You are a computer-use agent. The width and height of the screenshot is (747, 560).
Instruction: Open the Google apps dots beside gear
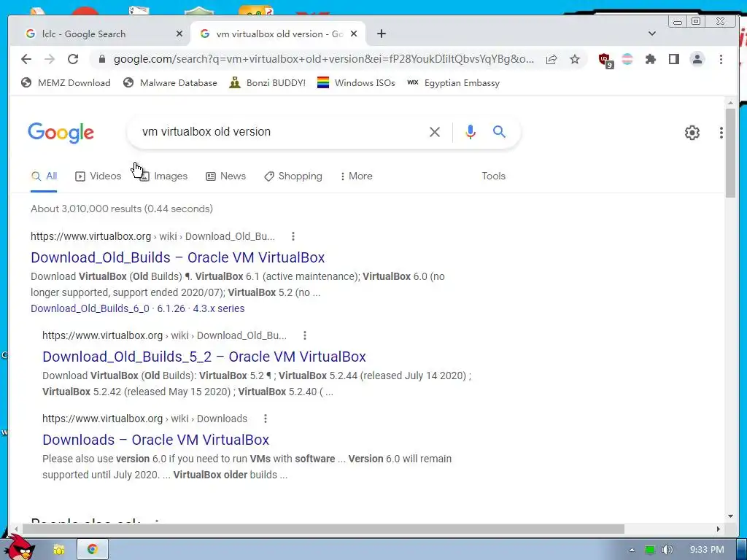(x=721, y=133)
